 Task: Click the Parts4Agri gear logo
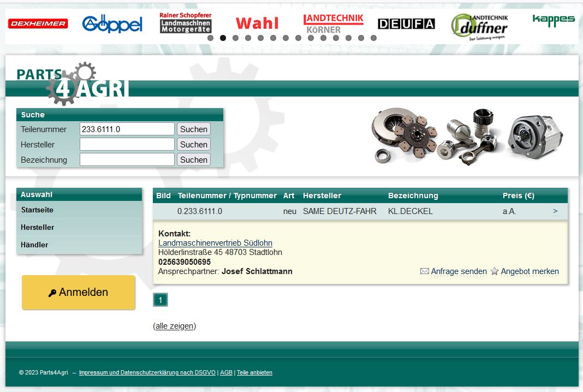(x=73, y=84)
